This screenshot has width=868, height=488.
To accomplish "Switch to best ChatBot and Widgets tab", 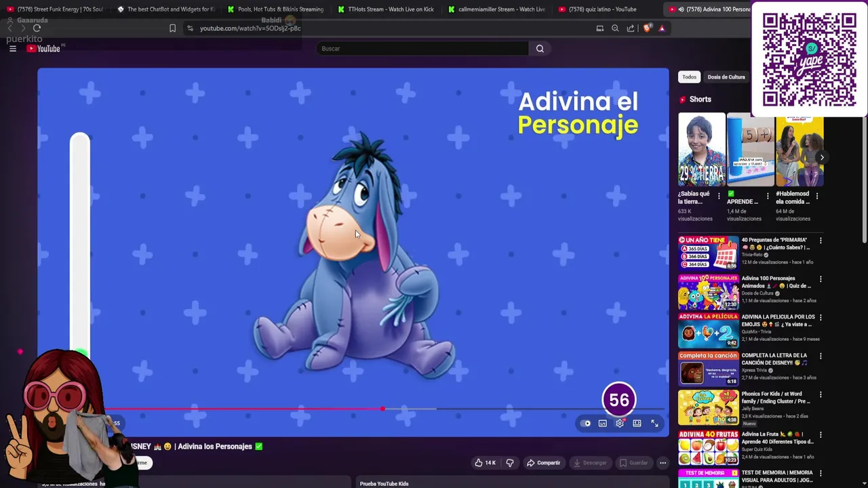I will (165, 9).
